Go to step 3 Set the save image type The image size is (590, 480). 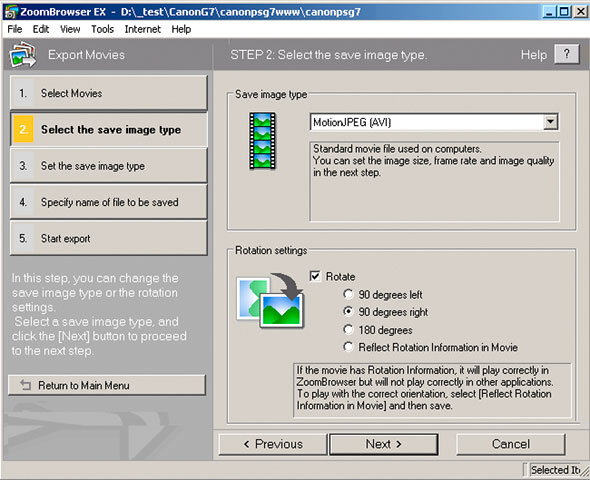[108, 166]
